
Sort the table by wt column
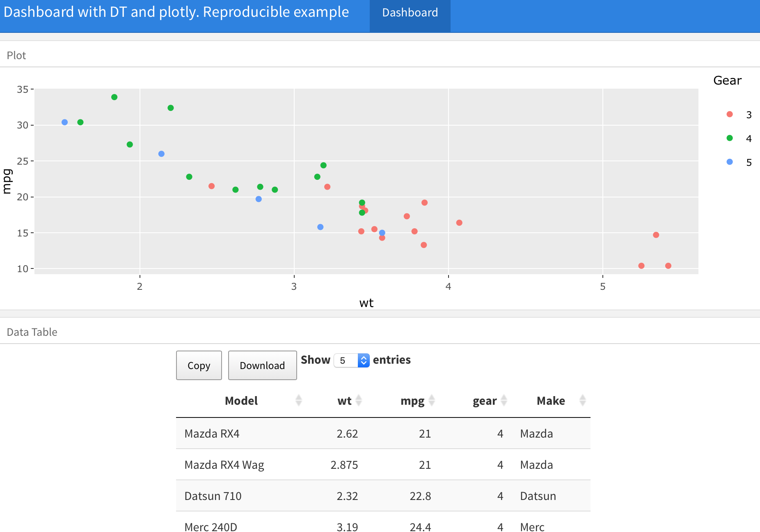(344, 401)
